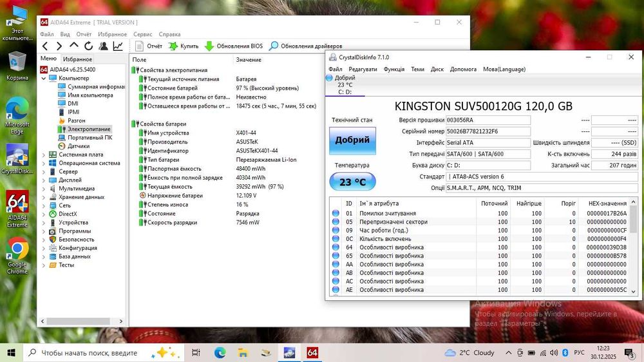644x362 pixels.
Task: Select Перепризначені сектори attribute row
Action: tap(480, 222)
